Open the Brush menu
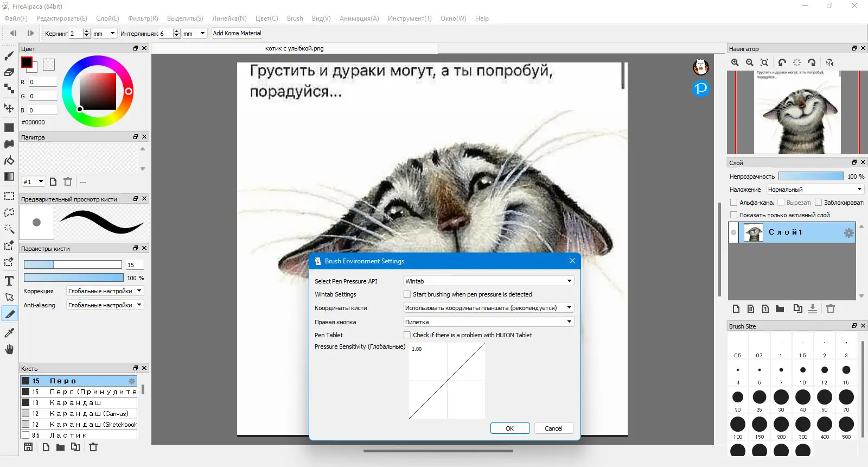This screenshot has width=868, height=467. pos(295,18)
